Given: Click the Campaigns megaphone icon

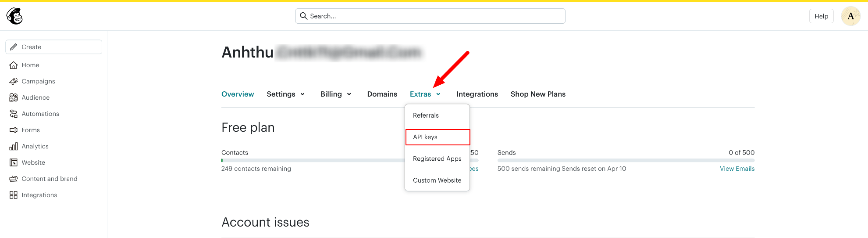Looking at the screenshot, I should (x=14, y=81).
